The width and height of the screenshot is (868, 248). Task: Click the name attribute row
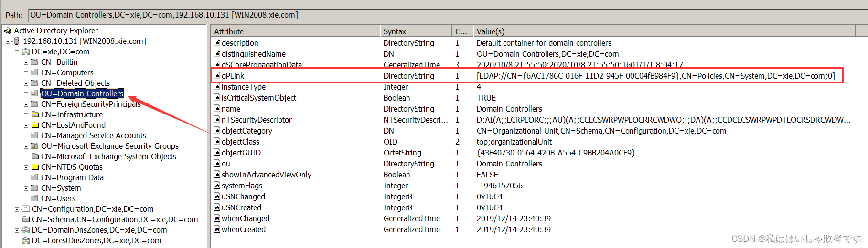tap(533, 109)
